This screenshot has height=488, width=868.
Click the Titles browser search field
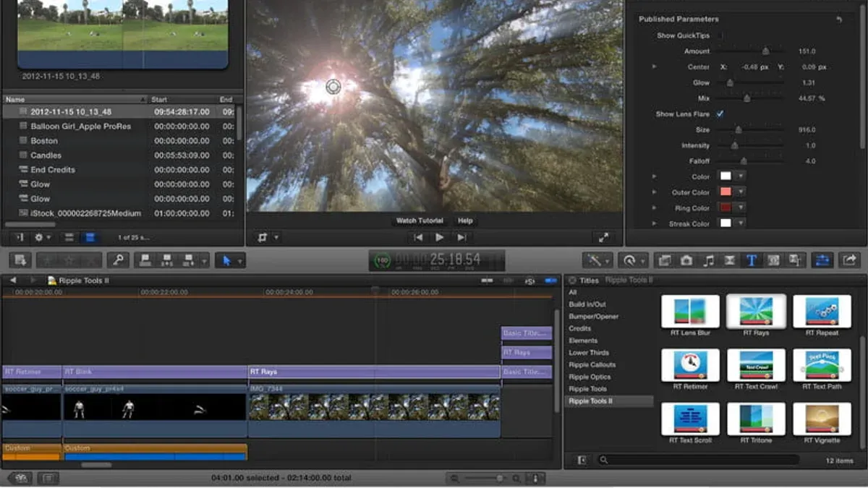(698, 460)
